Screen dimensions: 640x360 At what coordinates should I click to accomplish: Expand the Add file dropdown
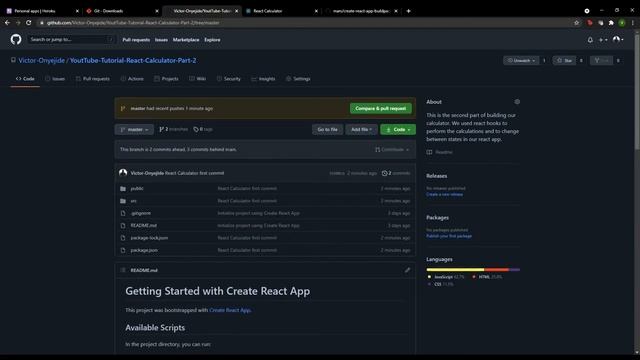(x=361, y=129)
